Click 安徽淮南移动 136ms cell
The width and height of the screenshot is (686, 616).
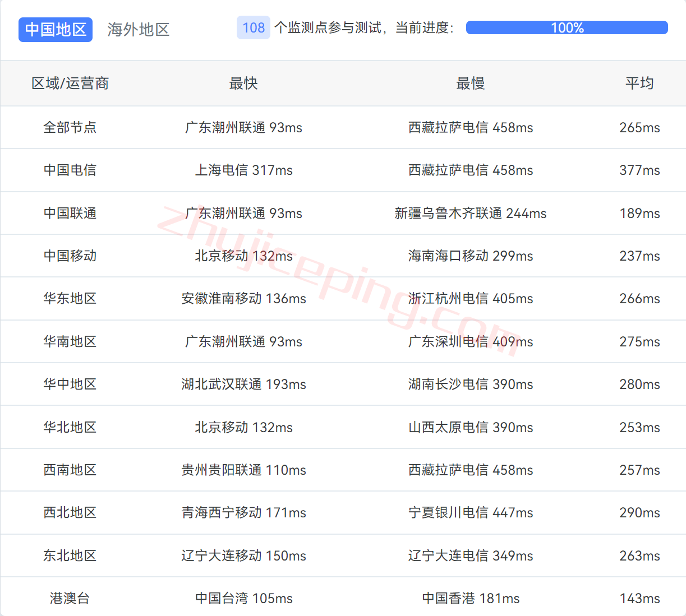243,298
